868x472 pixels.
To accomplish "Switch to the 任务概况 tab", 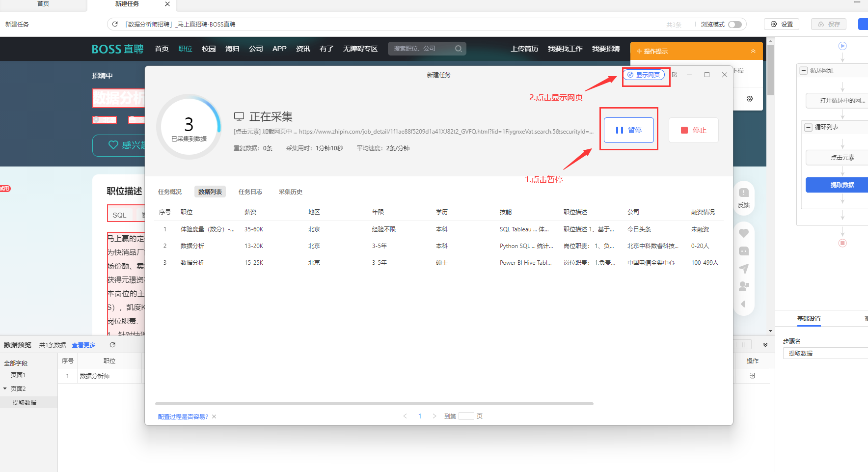I will [x=170, y=192].
